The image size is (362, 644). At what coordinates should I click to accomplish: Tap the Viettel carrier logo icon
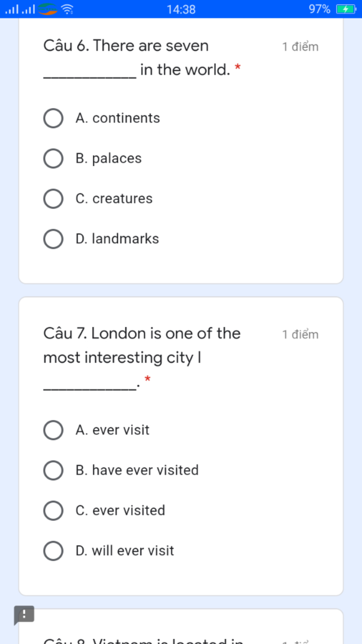pos(48,9)
